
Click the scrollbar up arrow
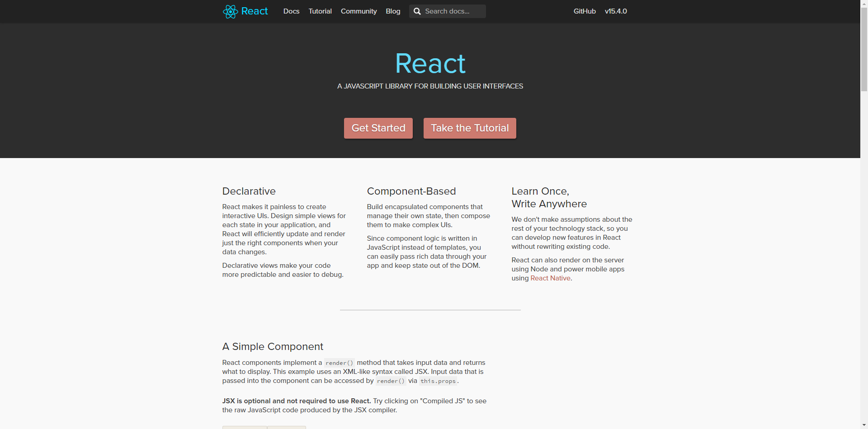[x=864, y=3]
